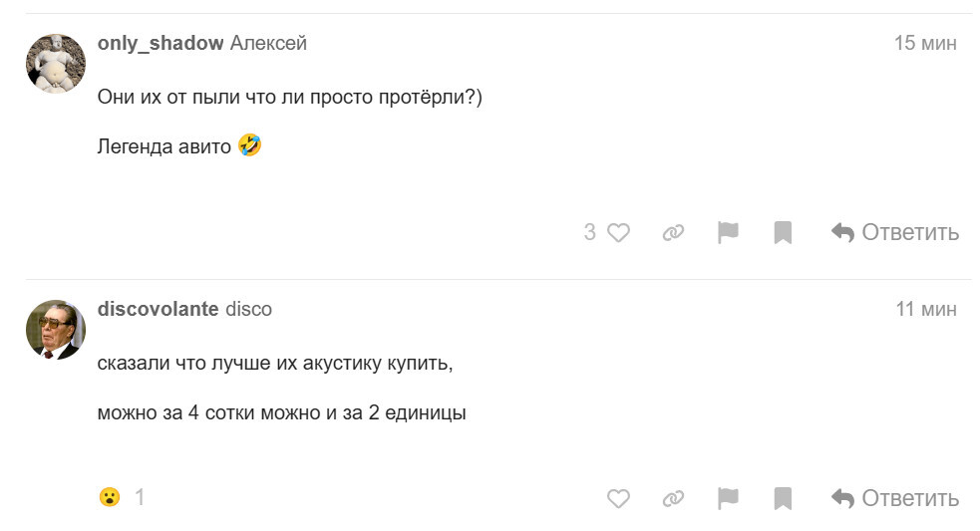980x531 pixels.
Task: Click the '11 мин' timestamp
Action: pos(925,309)
